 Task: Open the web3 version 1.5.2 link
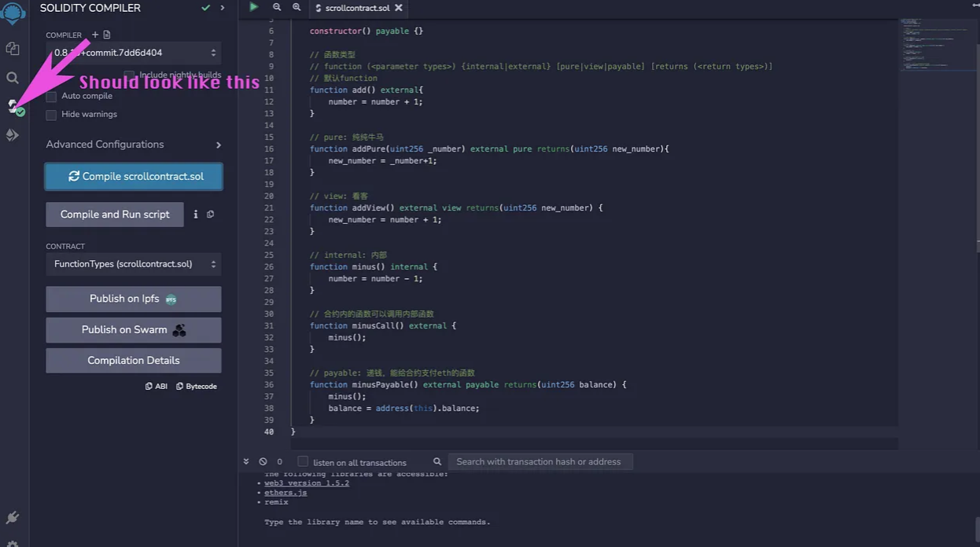click(x=307, y=483)
